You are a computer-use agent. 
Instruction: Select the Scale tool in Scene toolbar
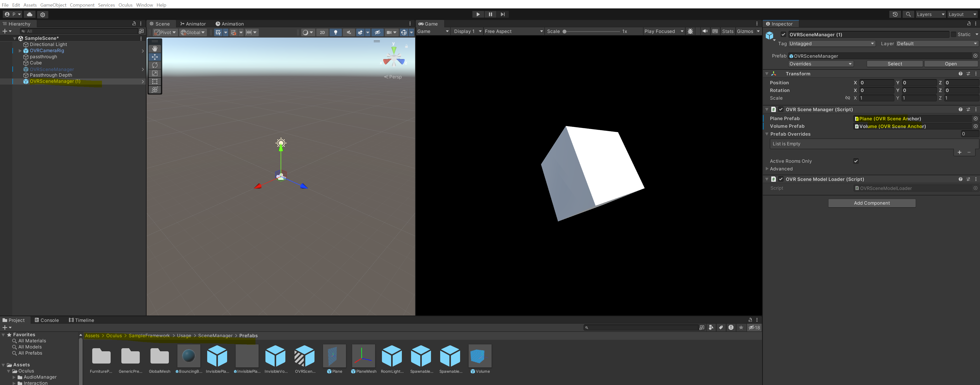pos(155,73)
